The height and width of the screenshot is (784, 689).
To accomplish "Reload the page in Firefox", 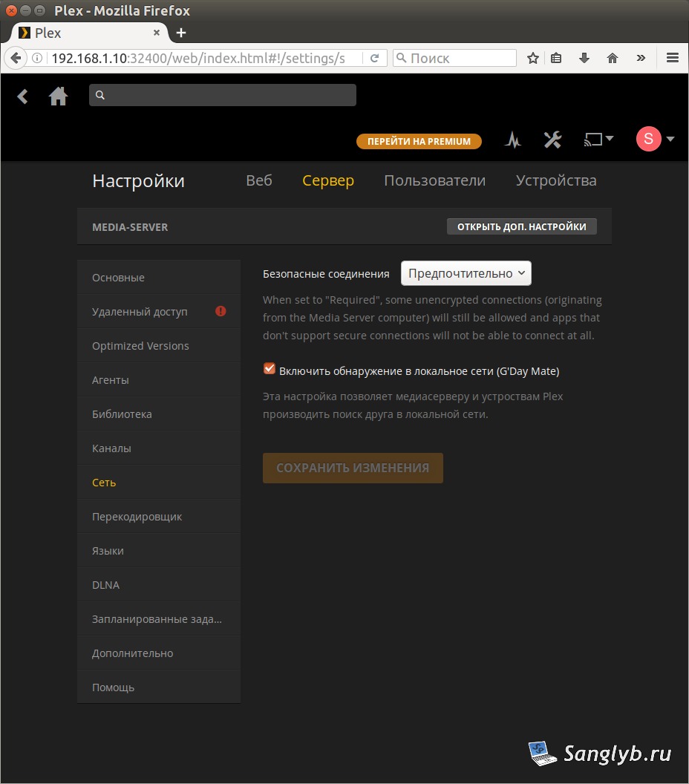I will pyautogui.click(x=374, y=58).
